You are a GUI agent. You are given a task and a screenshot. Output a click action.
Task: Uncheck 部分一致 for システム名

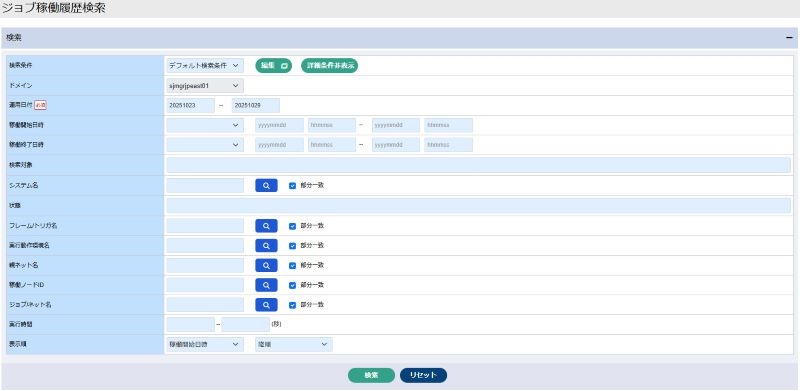(292, 186)
